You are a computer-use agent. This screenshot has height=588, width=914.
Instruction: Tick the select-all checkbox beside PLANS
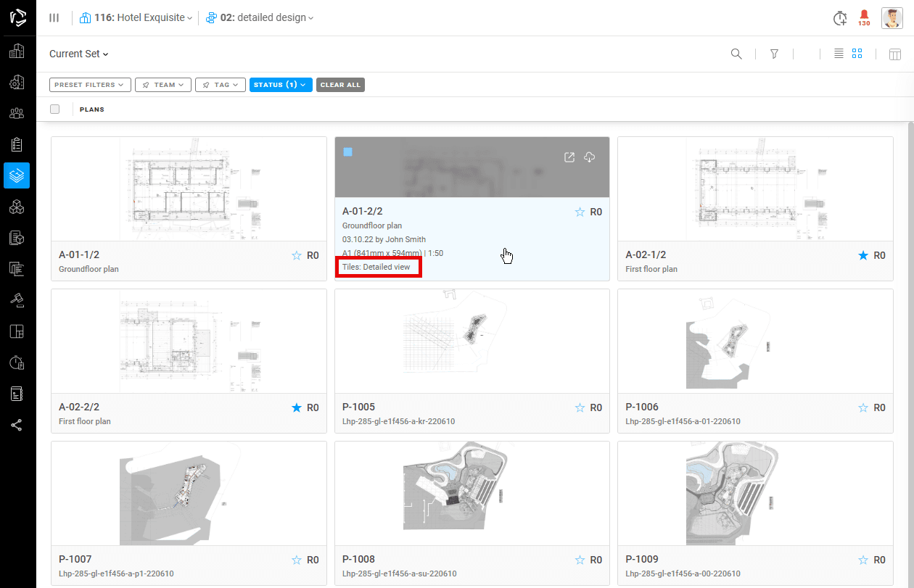(55, 109)
